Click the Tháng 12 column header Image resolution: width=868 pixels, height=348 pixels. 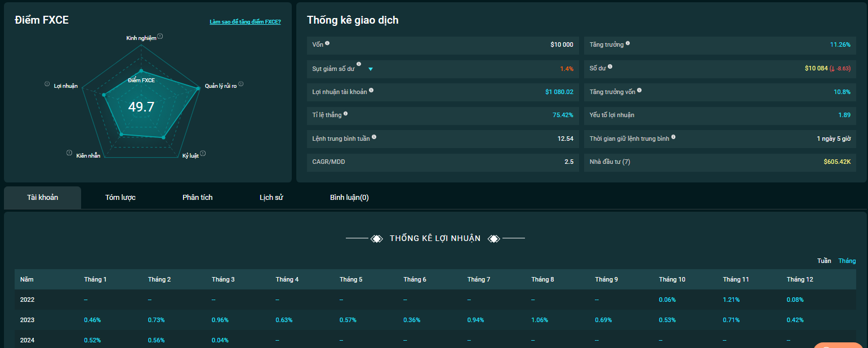tap(800, 279)
